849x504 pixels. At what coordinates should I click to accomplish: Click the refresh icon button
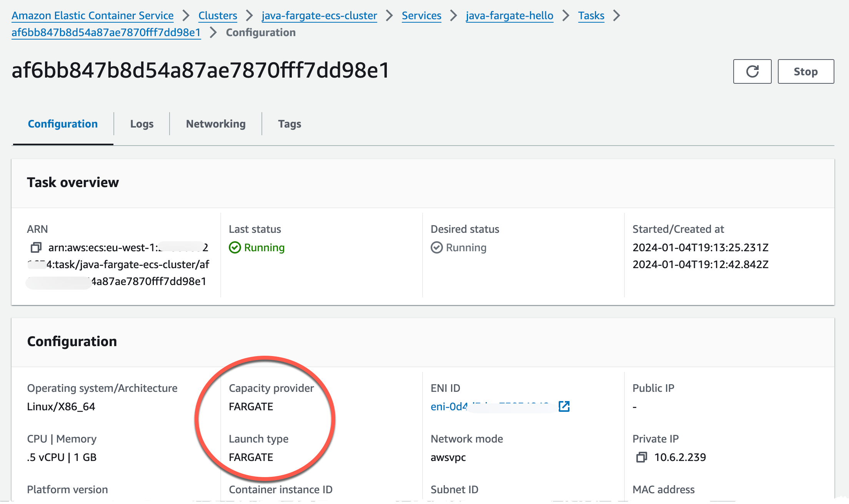click(752, 71)
